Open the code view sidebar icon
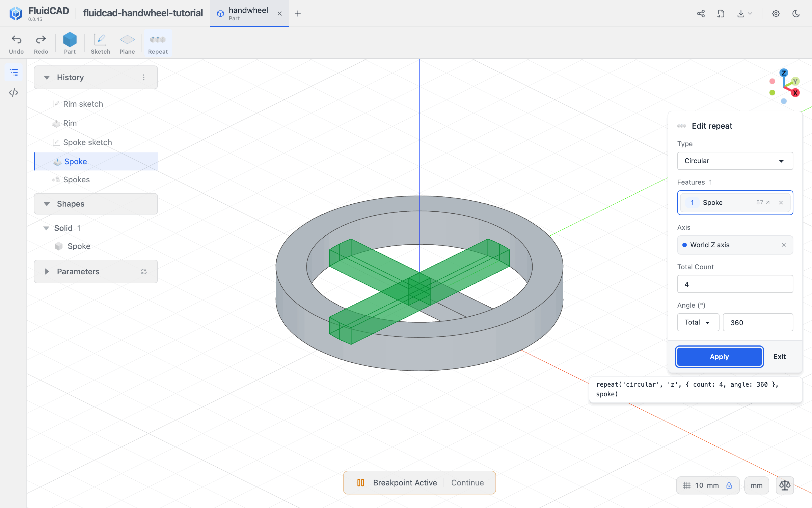Image resolution: width=812 pixels, height=508 pixels. [x=14, y=92]
